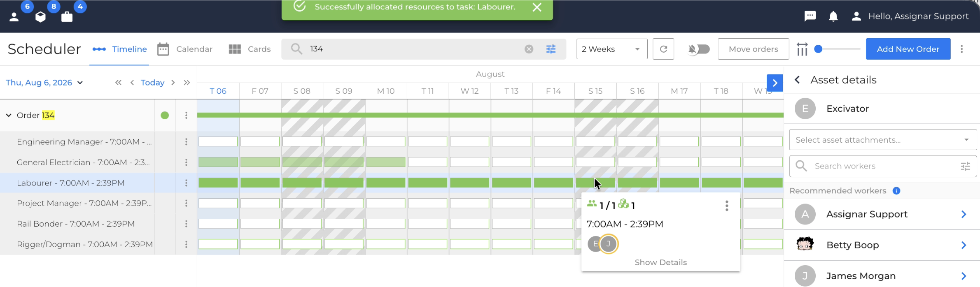Collapse the Order 134 row
This screenshot has width=980, height=287.
[x=9, y=115]
